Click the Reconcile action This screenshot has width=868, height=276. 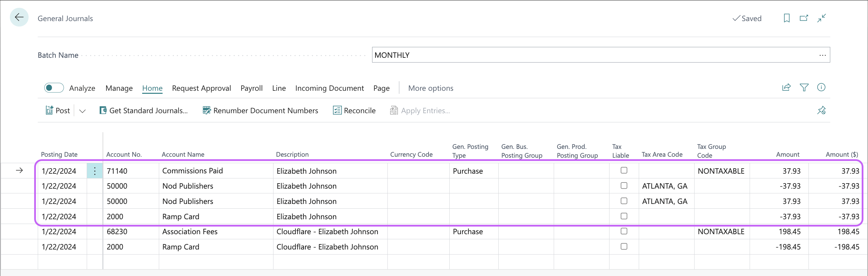click(354, 110)
